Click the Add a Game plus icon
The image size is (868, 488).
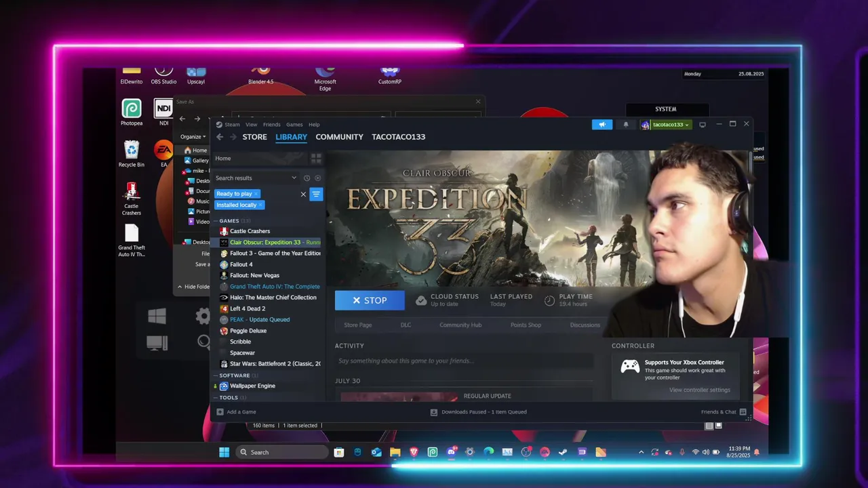point(220,412)
